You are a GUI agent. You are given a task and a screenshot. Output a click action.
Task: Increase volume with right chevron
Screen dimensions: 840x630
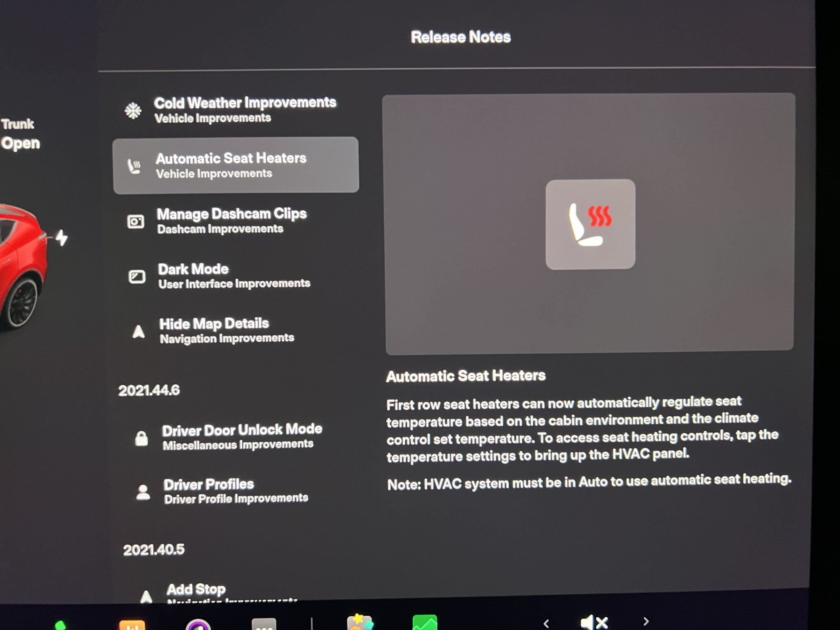click(646, 621)
